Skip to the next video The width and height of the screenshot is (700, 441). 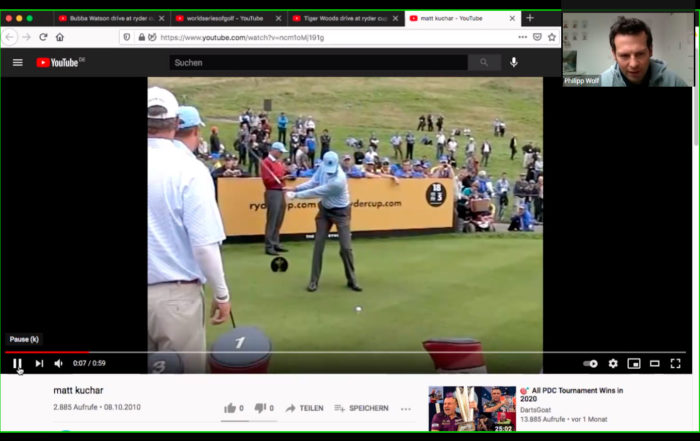click(x=39, y=363)
